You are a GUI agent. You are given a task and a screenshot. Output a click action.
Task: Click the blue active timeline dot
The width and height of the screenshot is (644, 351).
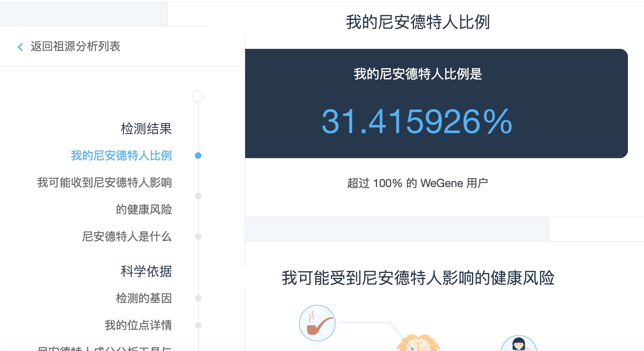click(x=198, y=156)
